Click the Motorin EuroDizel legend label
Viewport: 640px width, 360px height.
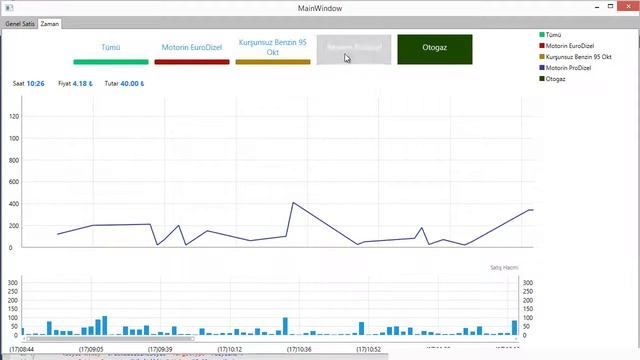tap(570, 46)
